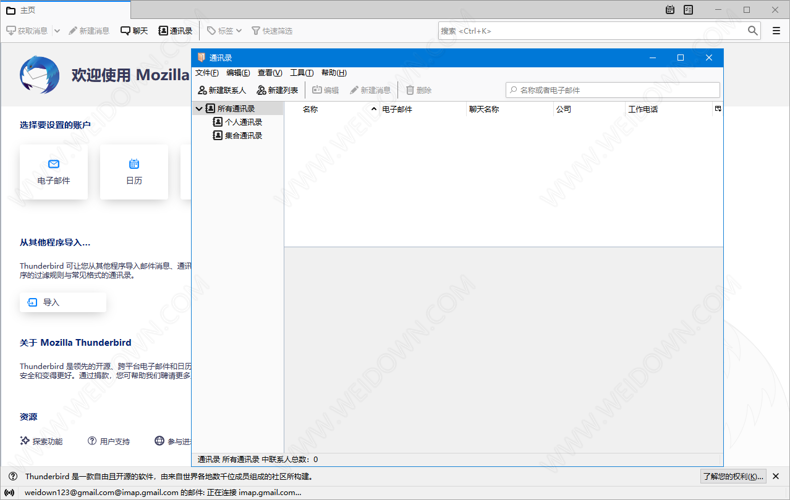Click the Thunderbird logo on welcome page
Screen dimensions: 790x500
39,75
